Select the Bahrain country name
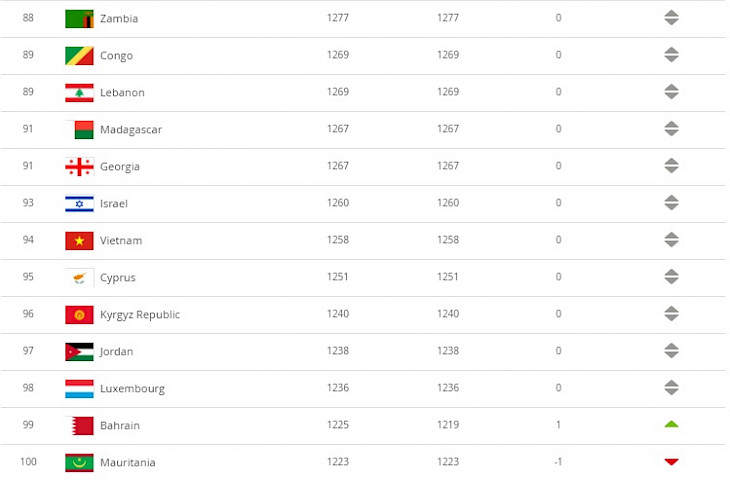 pos(120,426)
